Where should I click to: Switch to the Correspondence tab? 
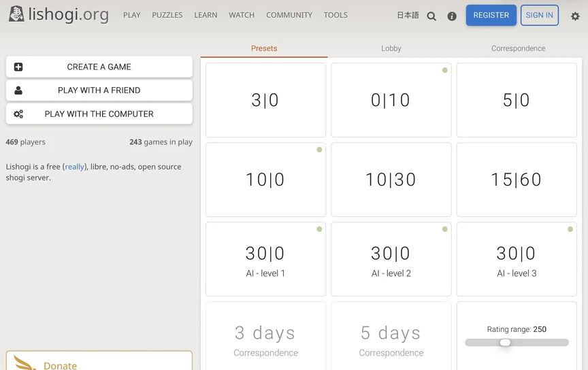(x=518, y=48)
